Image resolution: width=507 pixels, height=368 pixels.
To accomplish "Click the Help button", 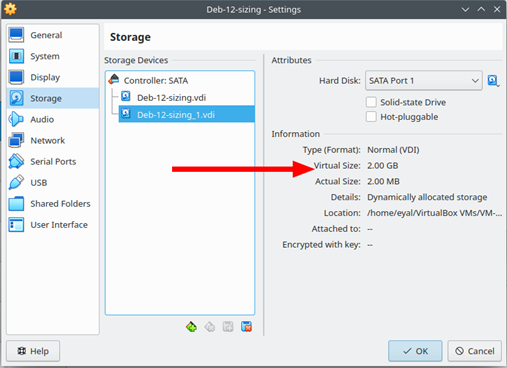I will 33,351.
